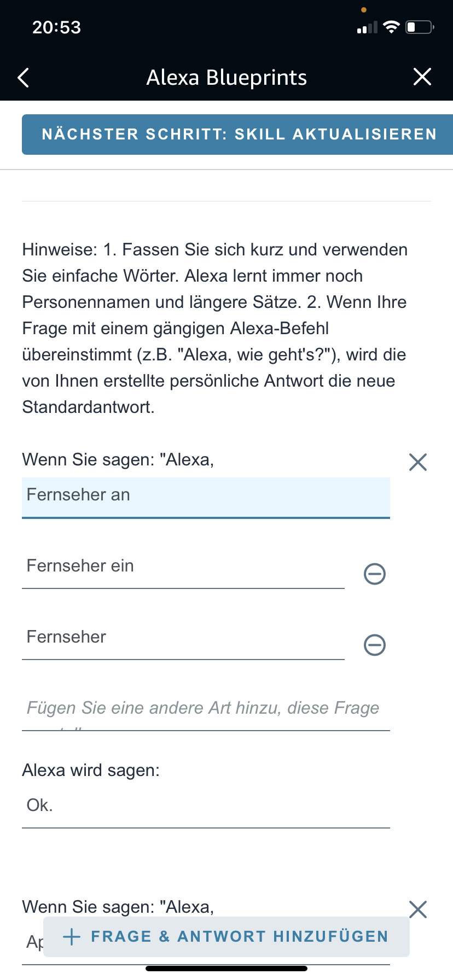Tap the Alexa Blueprints header title

[226, 78]
